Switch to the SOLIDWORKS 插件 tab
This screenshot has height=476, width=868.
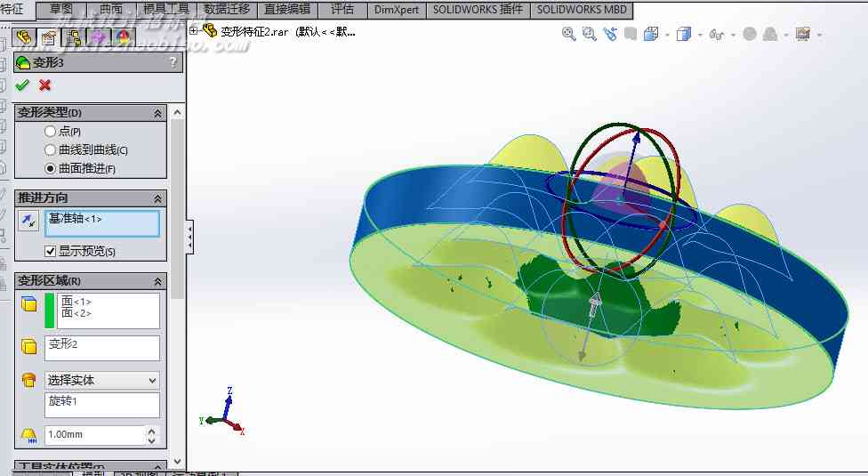click(x=478, y=10)
